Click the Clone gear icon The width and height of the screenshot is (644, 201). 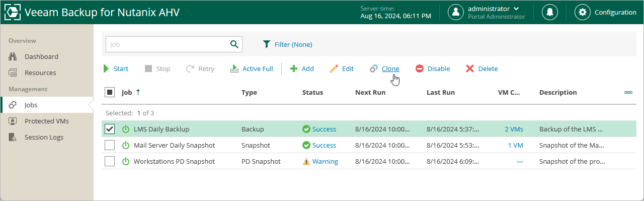point(374,69)
